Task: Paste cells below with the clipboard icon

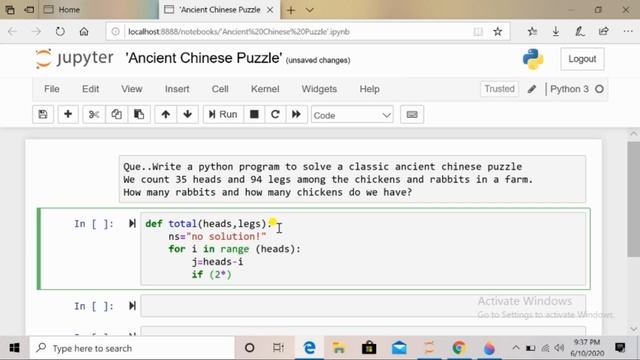Action: tap(139, 115)
